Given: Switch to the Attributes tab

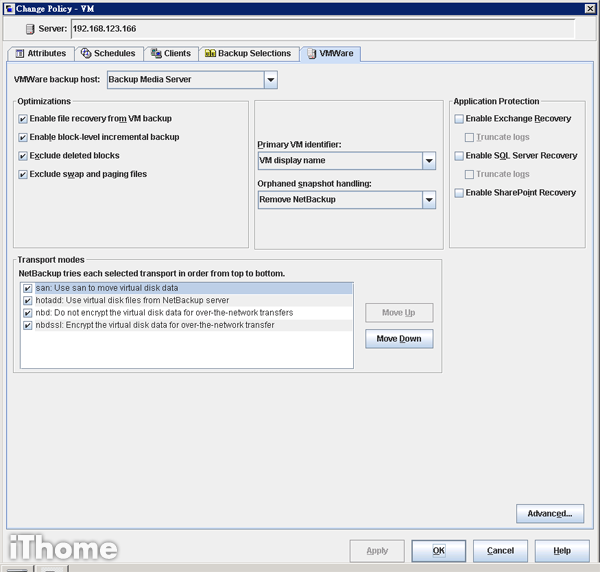Looking at the screenshot, I should click(41, 54).
